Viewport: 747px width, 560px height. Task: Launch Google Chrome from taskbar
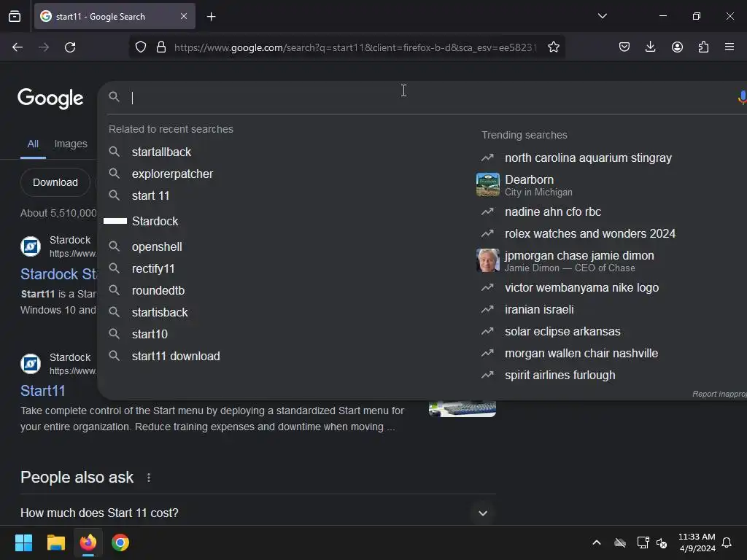point(120,542)
